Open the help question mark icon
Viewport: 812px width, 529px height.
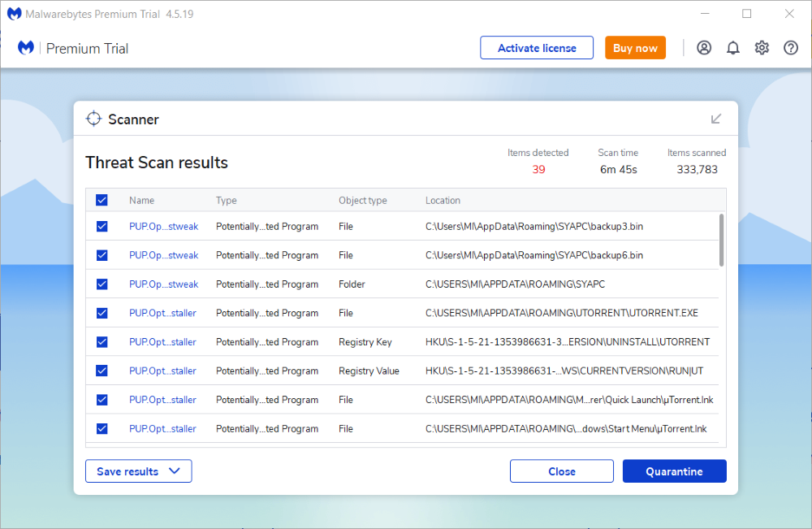pos(791,48)
